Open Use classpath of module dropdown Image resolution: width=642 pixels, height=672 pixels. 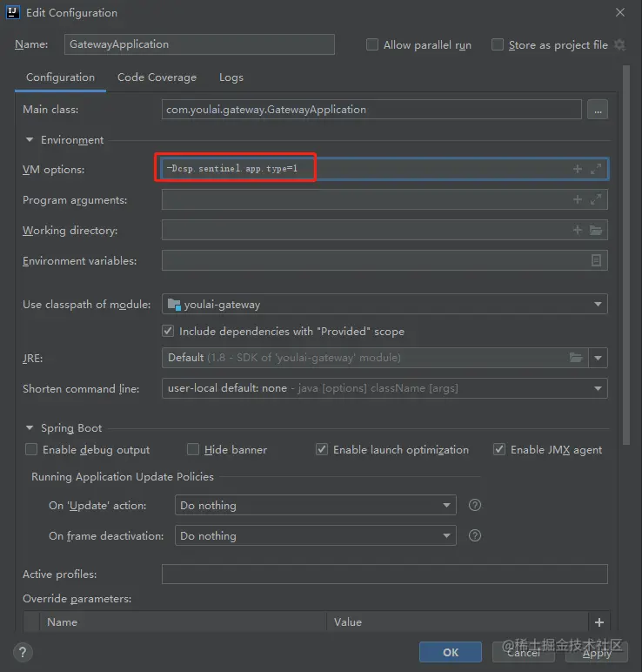[385, 304]
